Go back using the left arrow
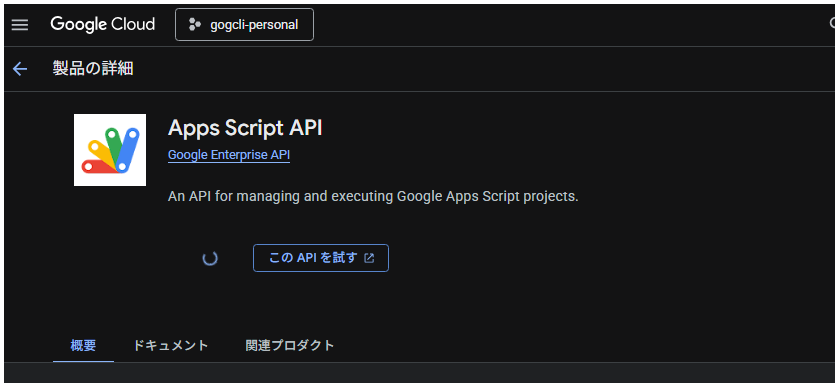Image resolution: width=839 pixels, height=387 pixels. pyautogui.click(x=20, y=69)
